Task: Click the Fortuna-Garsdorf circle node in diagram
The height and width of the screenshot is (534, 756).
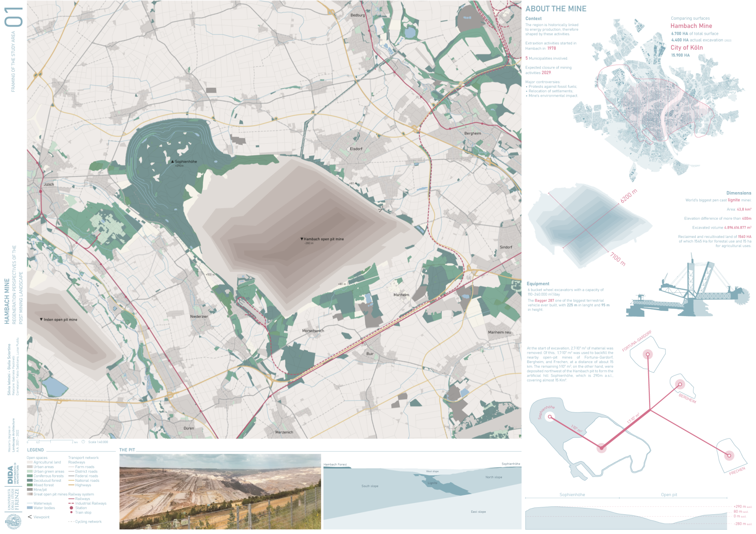Action: (x=648, y=354)
